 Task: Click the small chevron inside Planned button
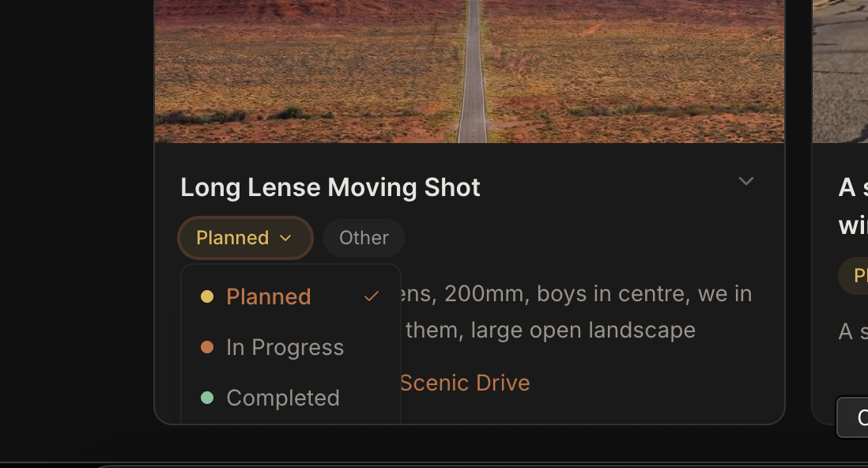click(x=286, y=238)
